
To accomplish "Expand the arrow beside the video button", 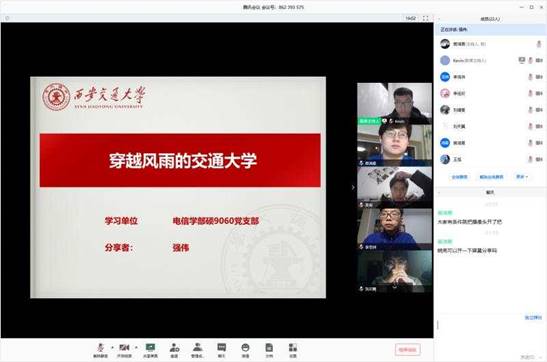I will tap(136, 347).
